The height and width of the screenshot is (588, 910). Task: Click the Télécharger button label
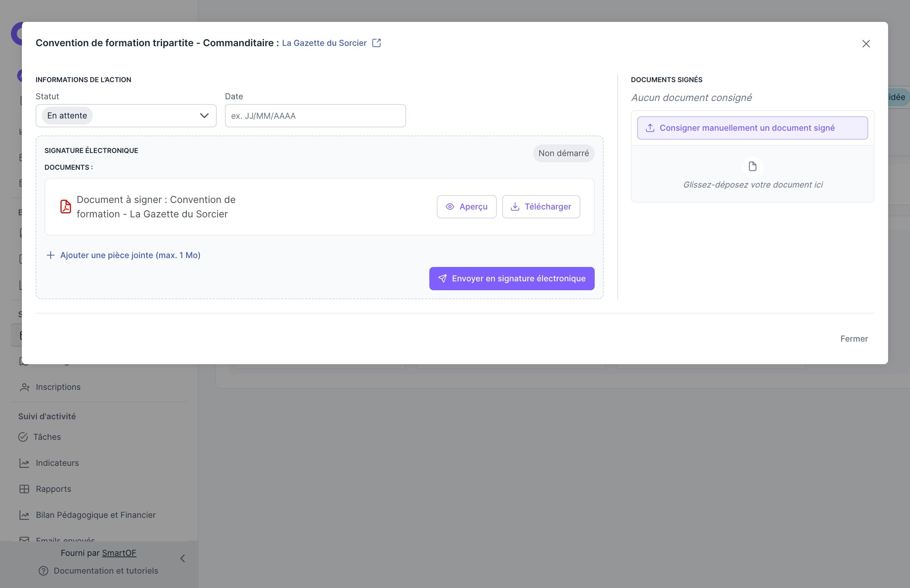pos(547,207)
